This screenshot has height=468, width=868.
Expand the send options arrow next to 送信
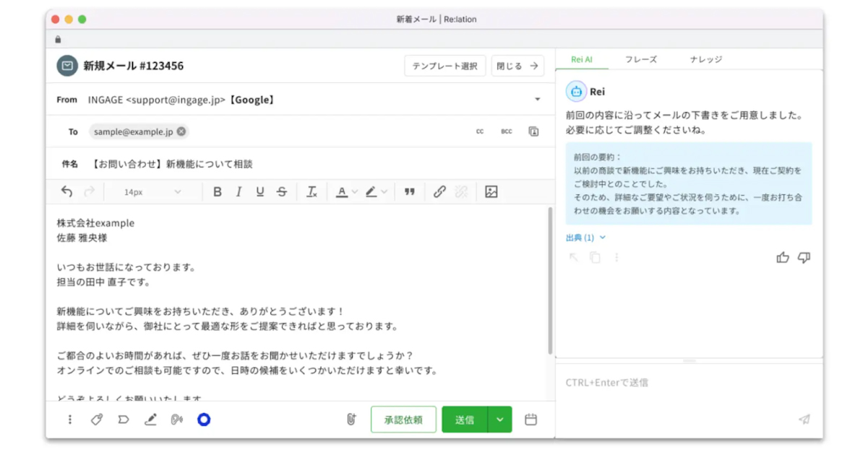500,420
